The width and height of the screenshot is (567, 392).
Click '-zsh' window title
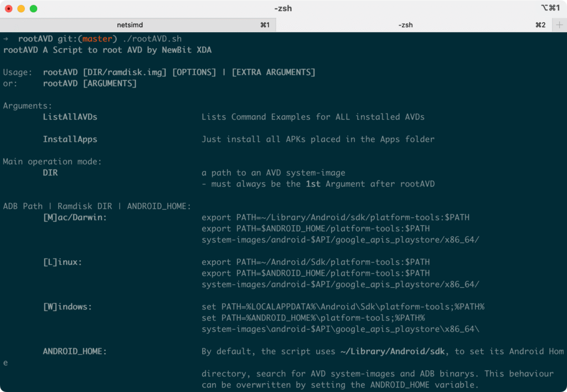tap(283, 8)
